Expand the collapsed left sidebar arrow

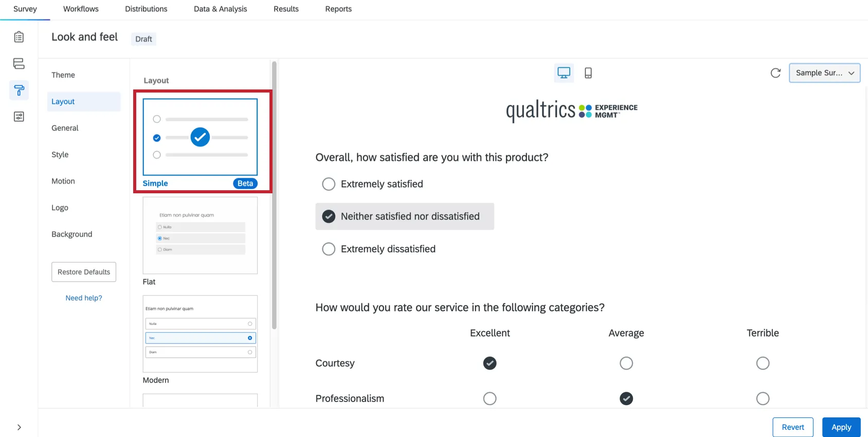pos(19,427)
